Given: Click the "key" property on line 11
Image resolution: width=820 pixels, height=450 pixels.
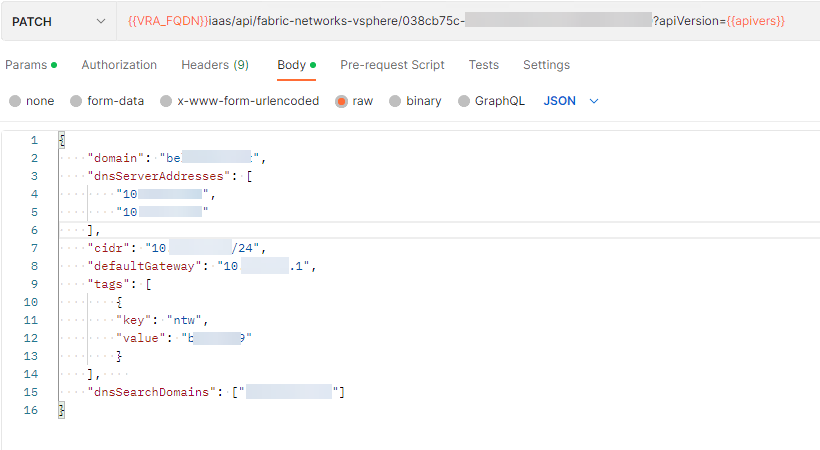Looking at the screenshot, I should click(133, 320).
